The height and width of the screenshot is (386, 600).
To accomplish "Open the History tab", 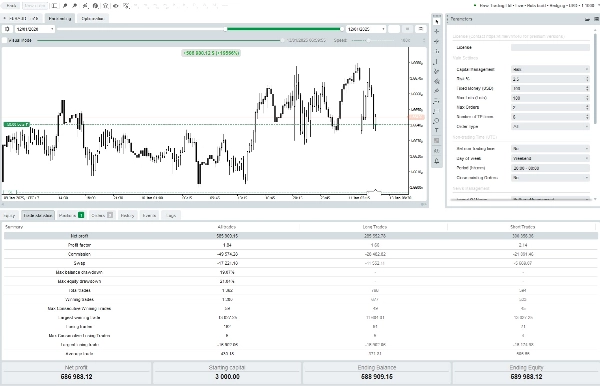I will click(127, 215).
